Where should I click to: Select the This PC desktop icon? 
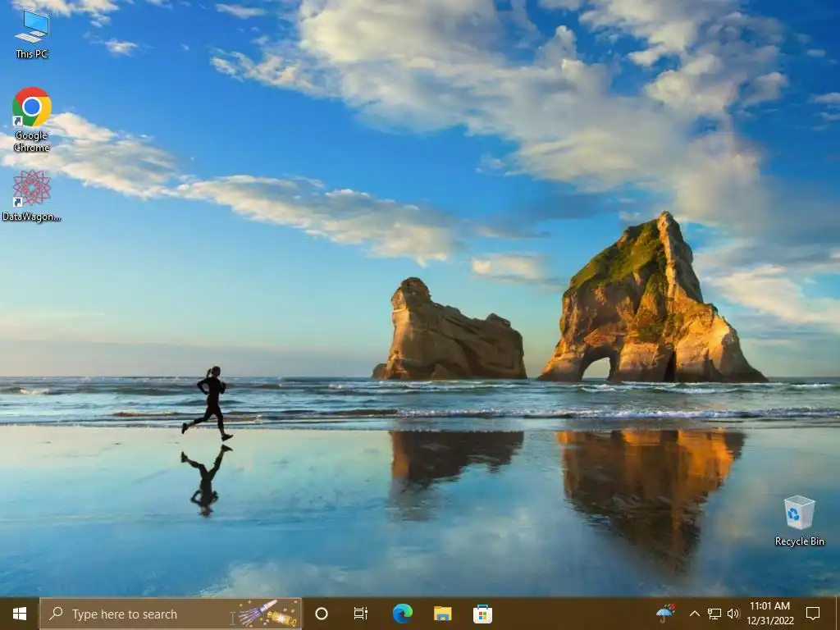[x=32, y=34]
